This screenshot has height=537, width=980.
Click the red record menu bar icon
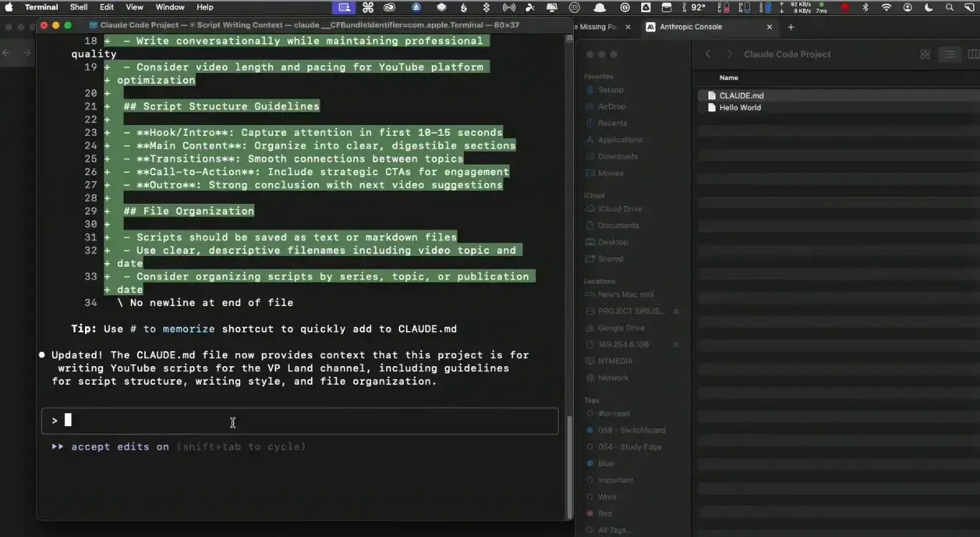point(845,7)
